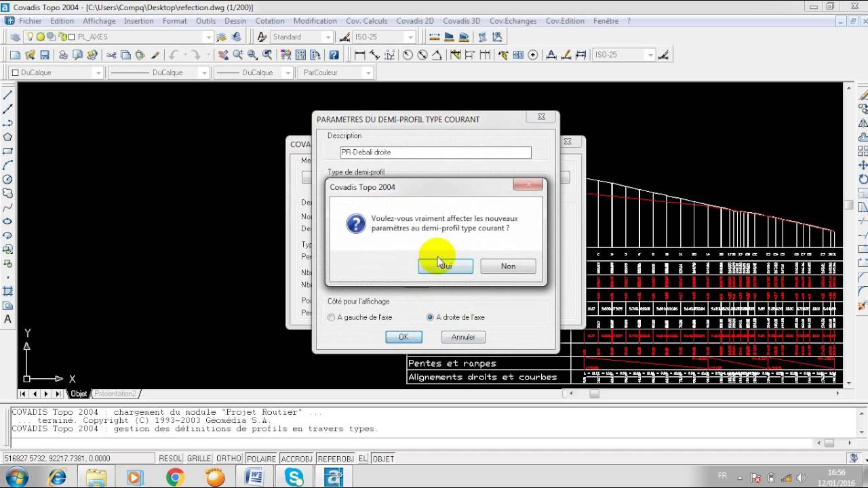The image size is (868, 488).
Task: Click the Center mark dimension icon
Action: point(533,55)
